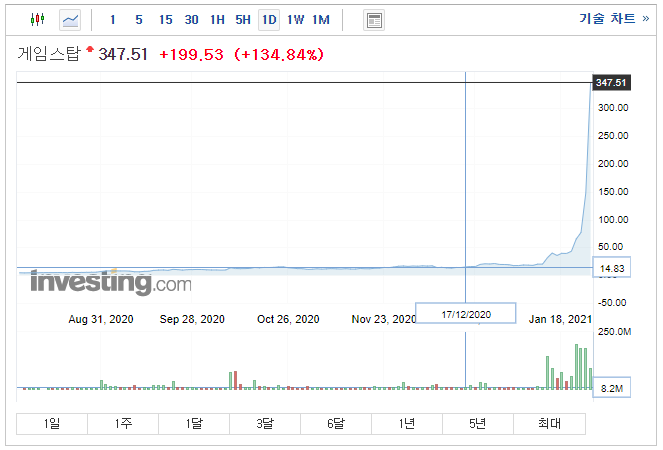Viewport: 663px width, 450px height.
Task: Click the Oct 26, 2020 axis date
Action: [288, 319]
